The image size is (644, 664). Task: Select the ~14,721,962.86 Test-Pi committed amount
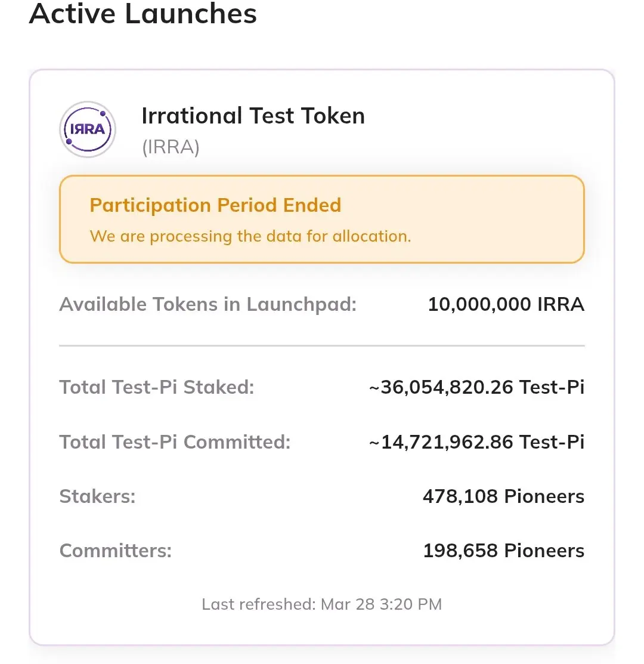(x=476, y=442)
